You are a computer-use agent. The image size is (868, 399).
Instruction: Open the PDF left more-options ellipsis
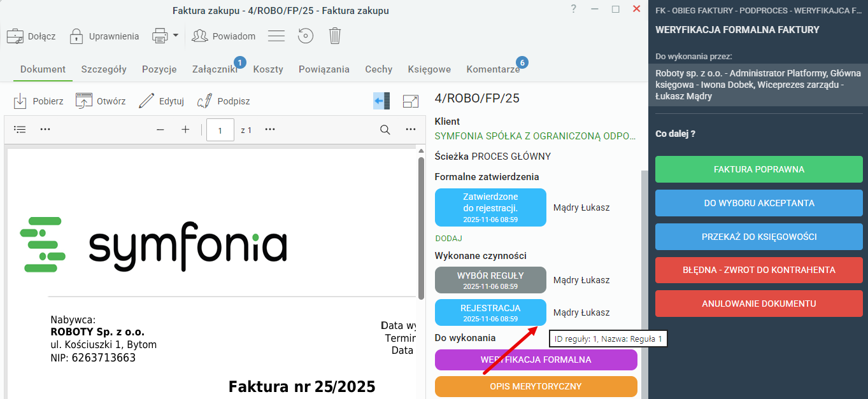pos(45,129)
